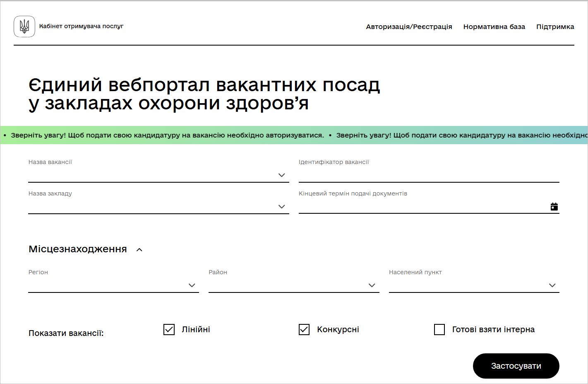Click the Застосувати button
This screenshot has width=588, height=384.
pos(516,366)
